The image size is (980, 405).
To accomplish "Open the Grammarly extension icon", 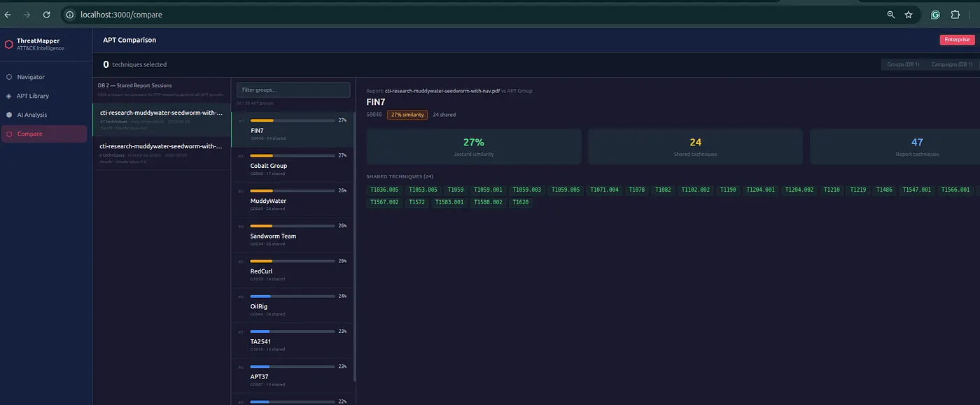I will coord(935,14).
